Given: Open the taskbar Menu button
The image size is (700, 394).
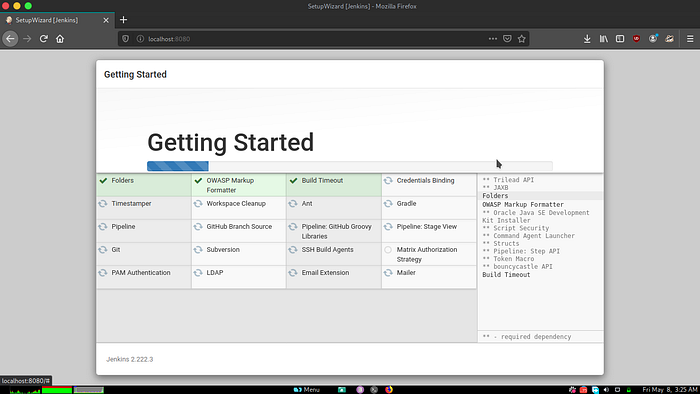Looking at the screenshot, I should pos(307,390).
